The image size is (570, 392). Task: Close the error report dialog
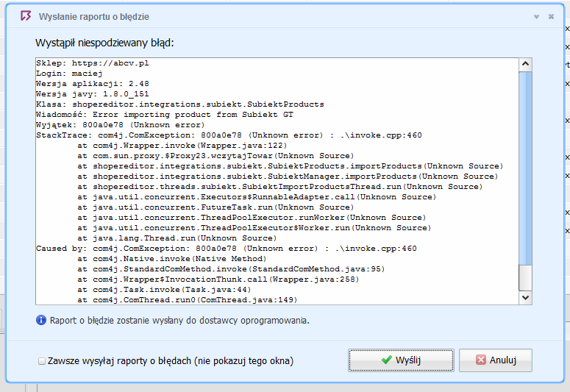pyautogui.click(x=551, y=17)
